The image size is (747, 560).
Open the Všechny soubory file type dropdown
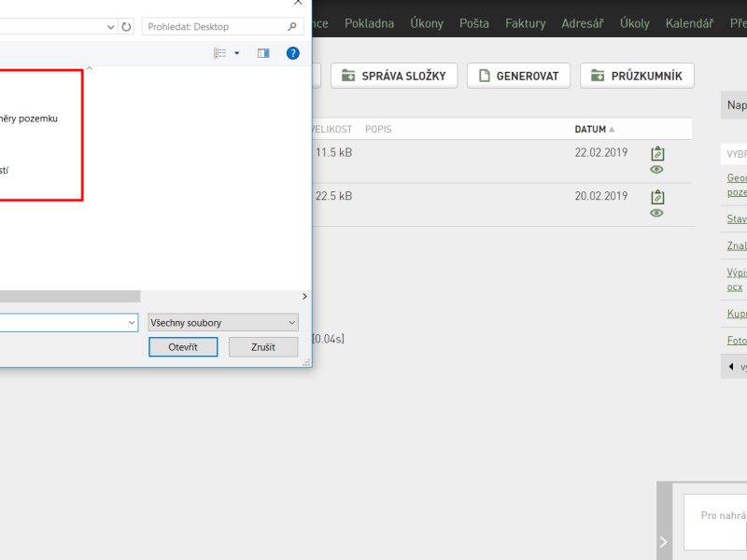(223, 322)
